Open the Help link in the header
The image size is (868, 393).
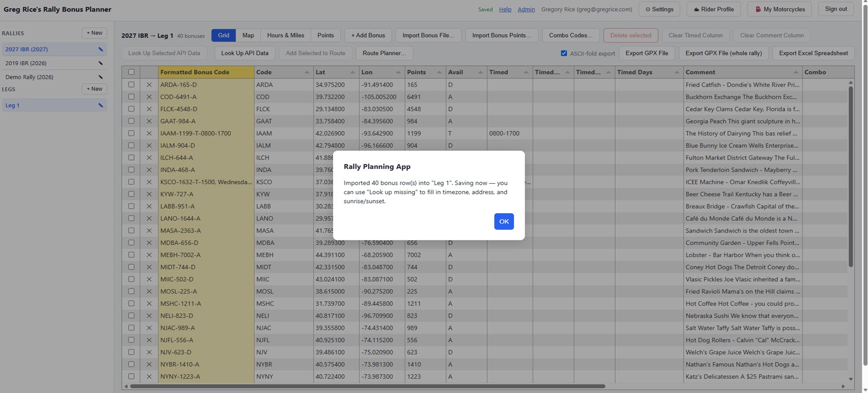point(505,9)
